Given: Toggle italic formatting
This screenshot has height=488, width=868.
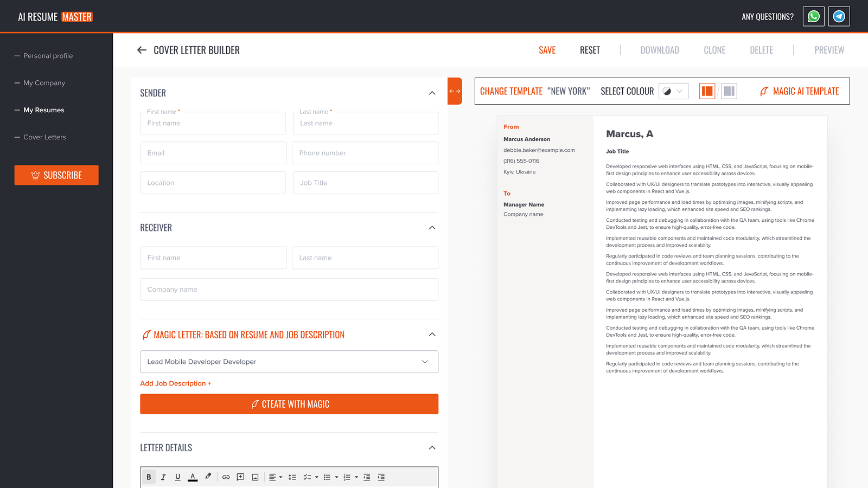Looking at the screenshot, I should (x=163, y=477).
